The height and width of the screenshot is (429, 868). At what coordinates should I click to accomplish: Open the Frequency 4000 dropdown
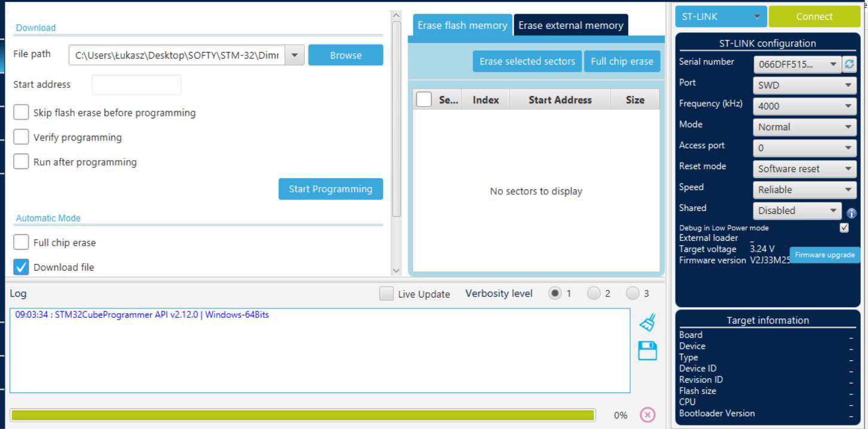click(x=805, y=106)
